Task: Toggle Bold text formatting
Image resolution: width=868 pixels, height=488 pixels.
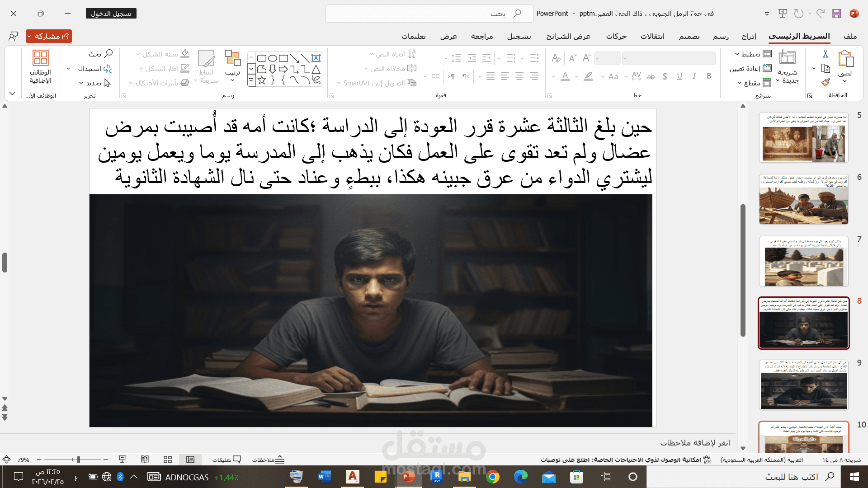Action: point(709,76)
